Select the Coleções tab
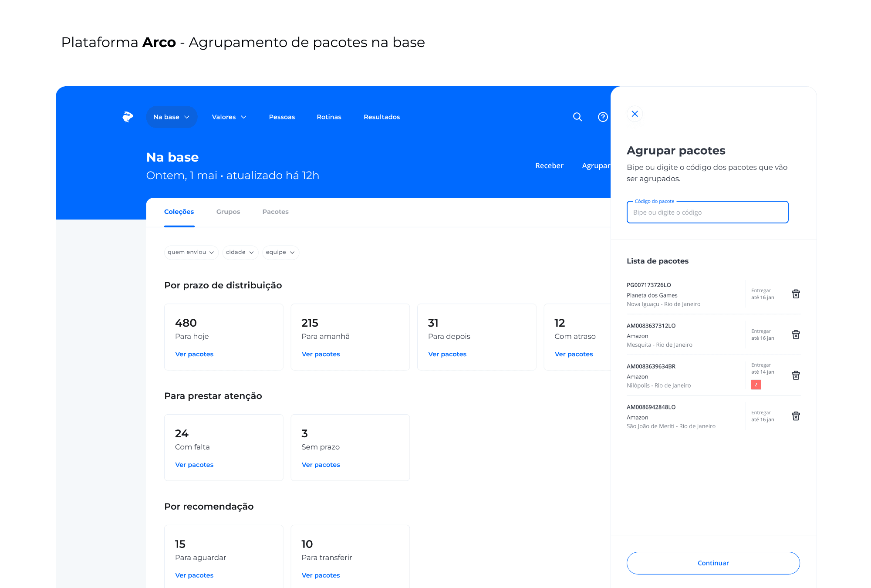 coord(179,212)
